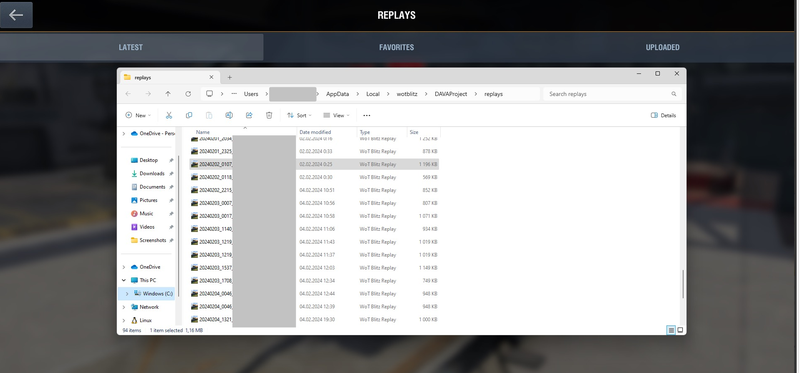Collapse the This PC tree node

[124, 280]
